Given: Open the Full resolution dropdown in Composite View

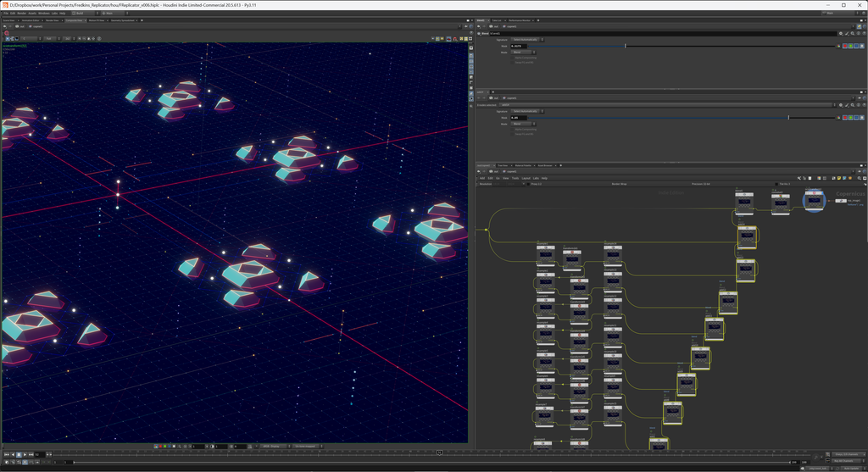Looking at the screenshot, I should pyautogui.click(x=50, y=39).
